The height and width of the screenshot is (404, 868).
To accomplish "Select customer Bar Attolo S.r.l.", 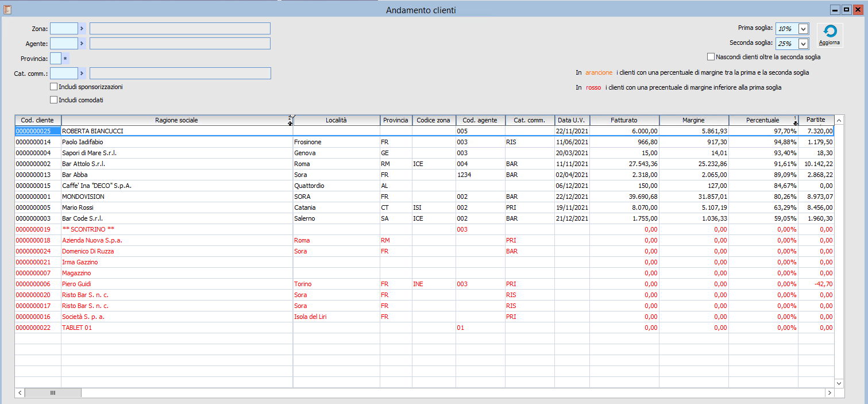I will point(83,164).
